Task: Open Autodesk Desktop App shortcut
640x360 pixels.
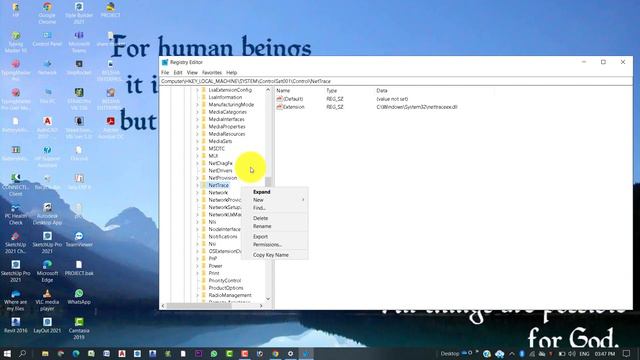Action: point(47,213)
